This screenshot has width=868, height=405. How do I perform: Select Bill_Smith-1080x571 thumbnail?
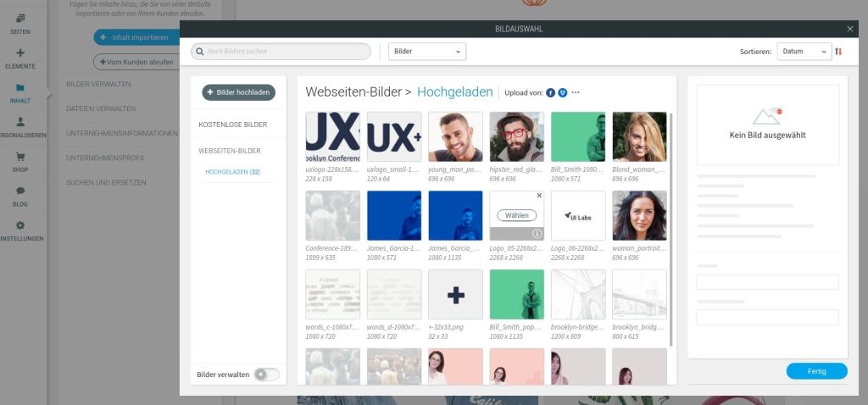click(578, 136)
